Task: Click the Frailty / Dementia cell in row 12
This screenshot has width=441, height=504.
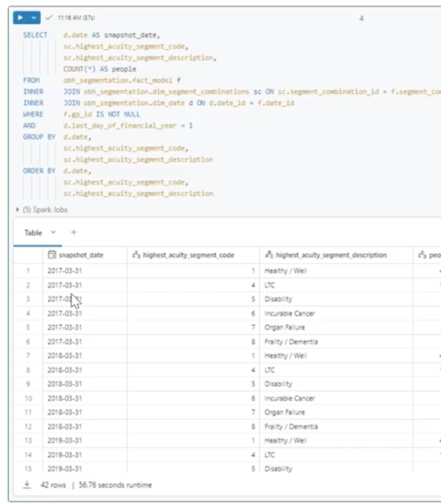Action: [x=291, y=426]
